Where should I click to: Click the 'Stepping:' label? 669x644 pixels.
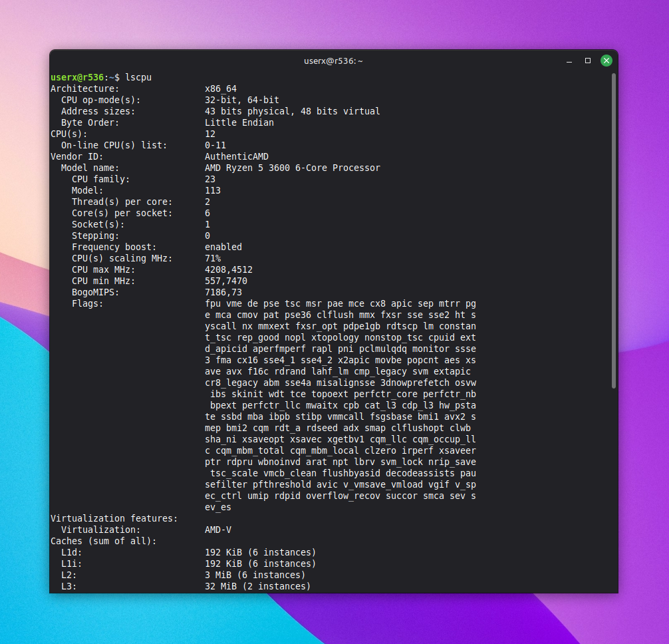(96, 236)
